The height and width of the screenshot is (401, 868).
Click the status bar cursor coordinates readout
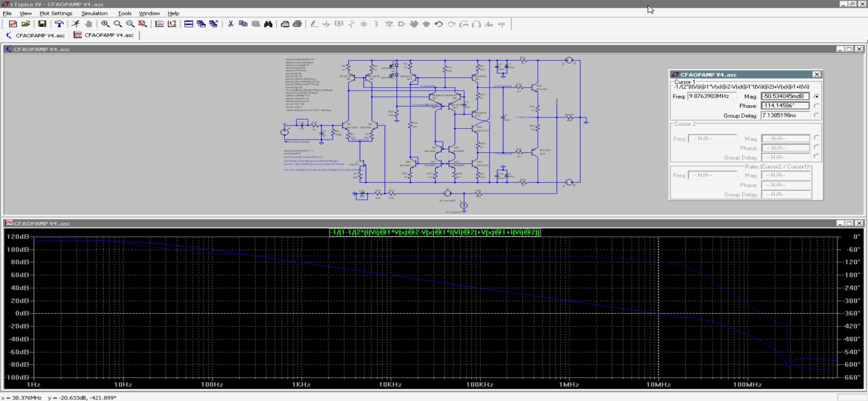[x=59, y=398]
